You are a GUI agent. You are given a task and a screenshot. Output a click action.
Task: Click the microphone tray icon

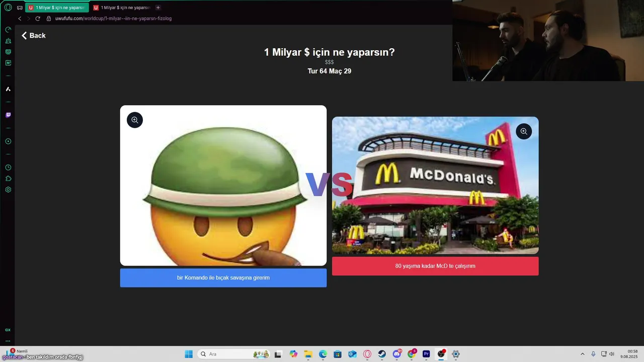[593, 354]
